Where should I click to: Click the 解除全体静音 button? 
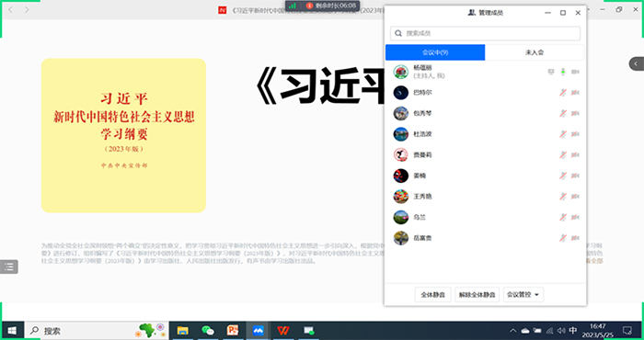477,294
